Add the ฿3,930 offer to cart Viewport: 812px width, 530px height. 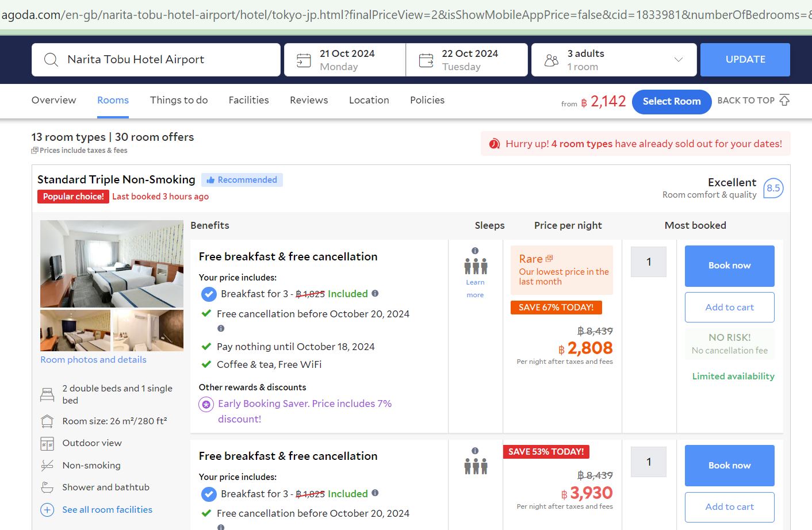(x=730, y=507)
